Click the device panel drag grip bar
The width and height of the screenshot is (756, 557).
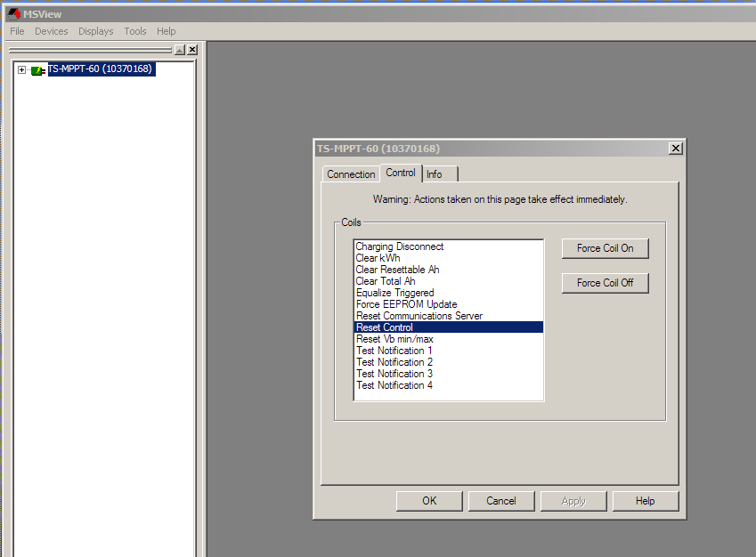90,50
